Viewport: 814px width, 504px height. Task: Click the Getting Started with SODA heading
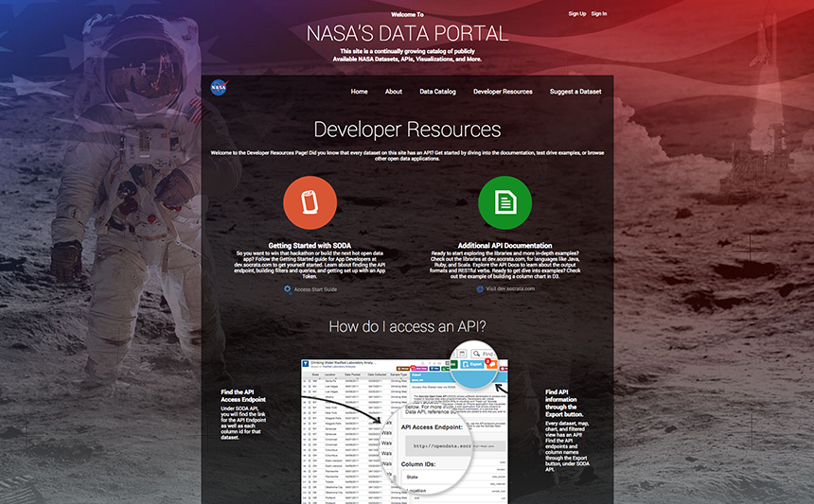(310, 245)
